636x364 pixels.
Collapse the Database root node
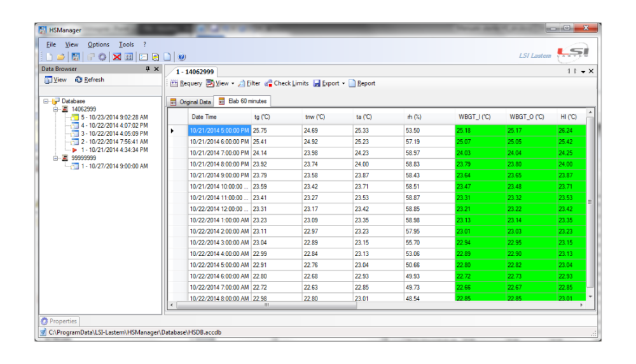(x=46, y=101)
